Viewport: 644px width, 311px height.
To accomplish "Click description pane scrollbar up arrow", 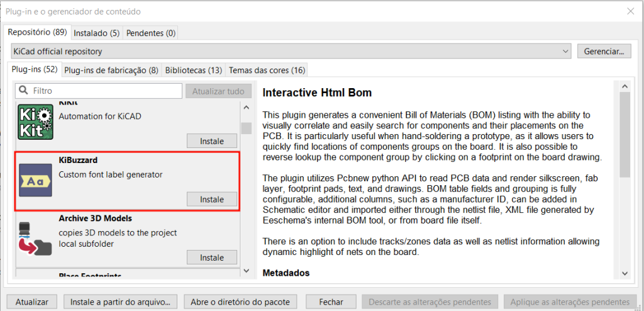I will [625, 86].
